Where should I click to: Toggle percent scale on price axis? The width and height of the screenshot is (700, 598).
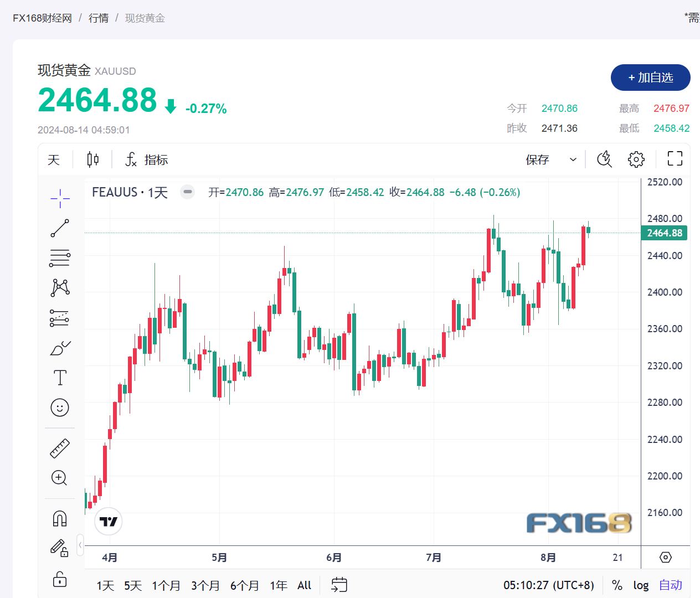coord(617,585)
